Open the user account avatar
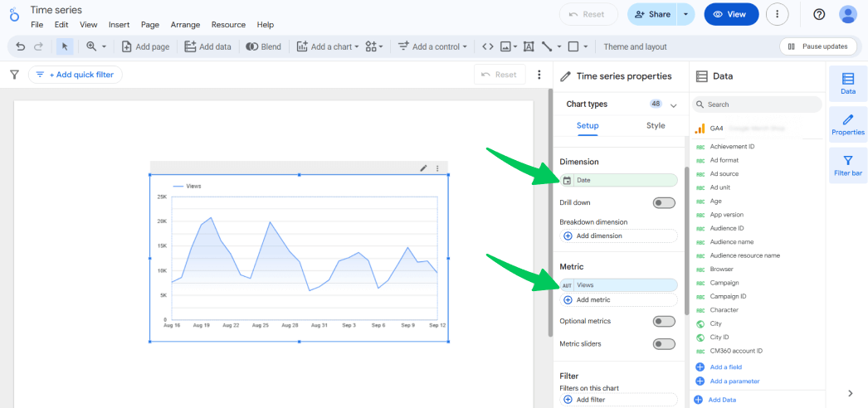Image resolution: width=868 pixels, height=408 pixels. (848, 14)
